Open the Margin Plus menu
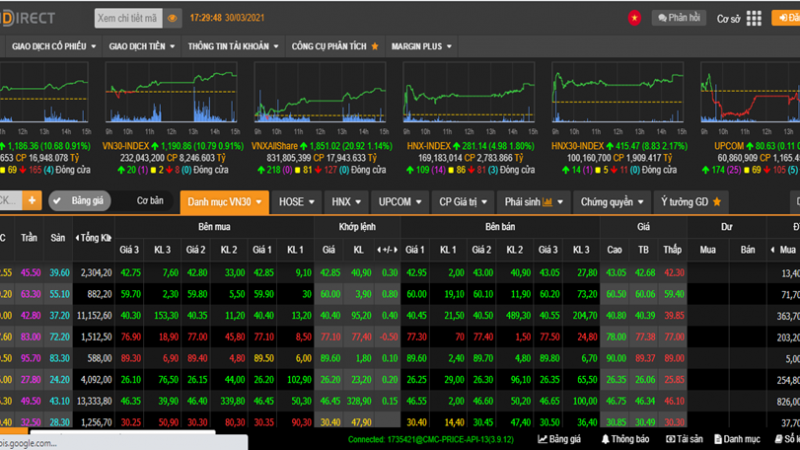 (x=421, y=46)
